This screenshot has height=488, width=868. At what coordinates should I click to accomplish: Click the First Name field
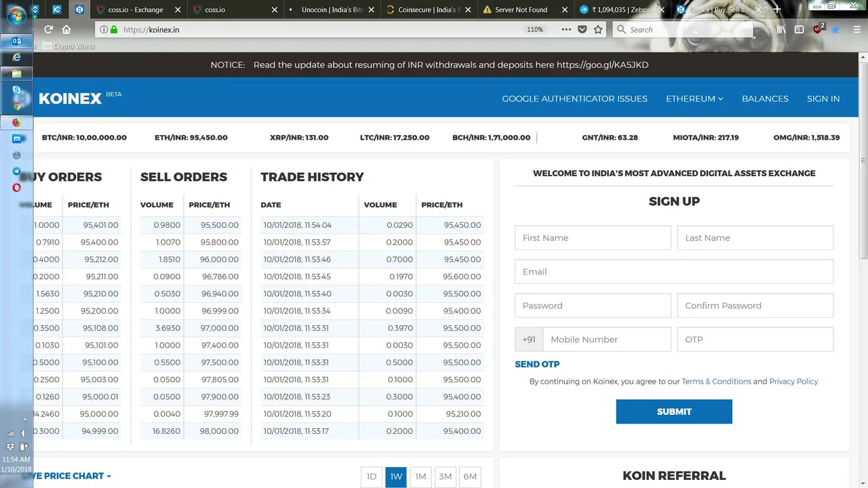(x=593, y=238)
